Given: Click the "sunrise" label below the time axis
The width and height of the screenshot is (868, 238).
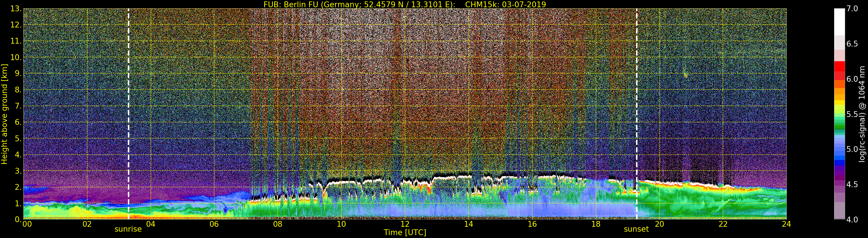Looking at the screenshot, I should 128,229.
